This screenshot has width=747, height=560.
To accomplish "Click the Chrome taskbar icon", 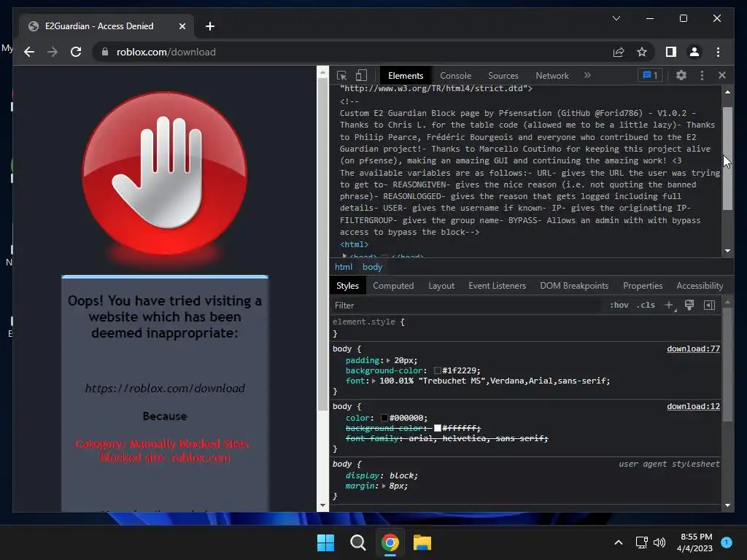I will click(390, 542).
